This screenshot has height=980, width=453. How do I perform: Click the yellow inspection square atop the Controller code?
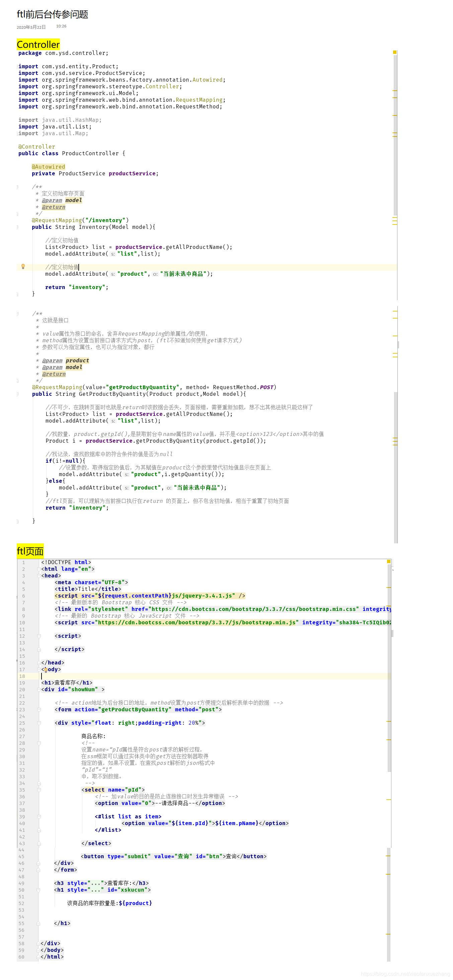pyautogui.click(x=395, y=52)
